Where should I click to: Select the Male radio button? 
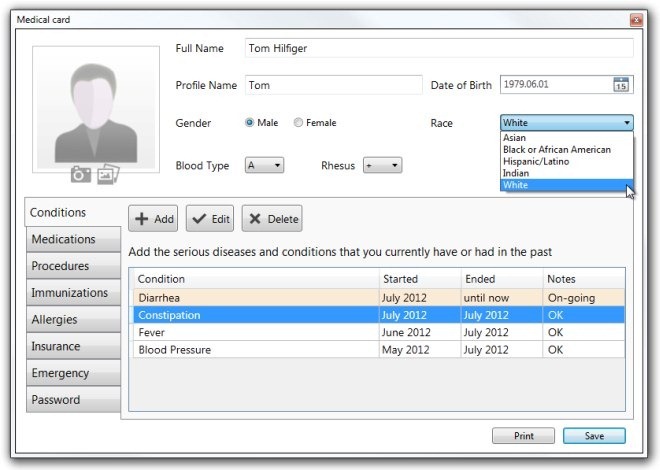click(250, 122)
